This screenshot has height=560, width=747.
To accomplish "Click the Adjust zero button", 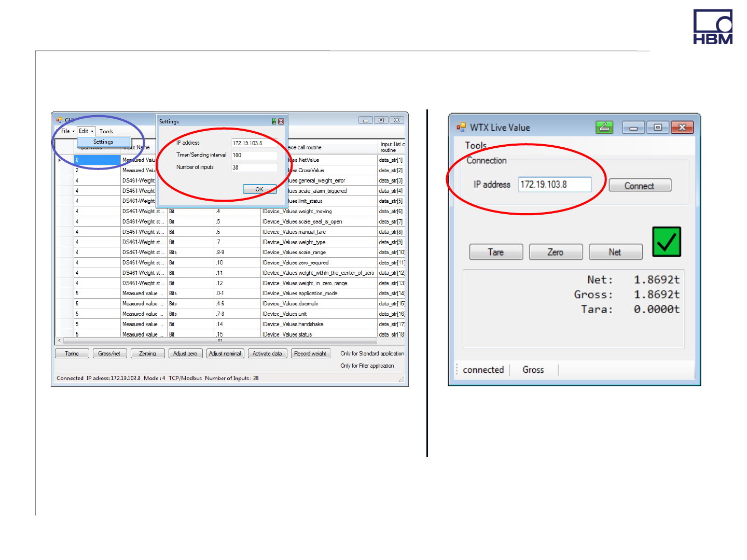I will 185,354.
